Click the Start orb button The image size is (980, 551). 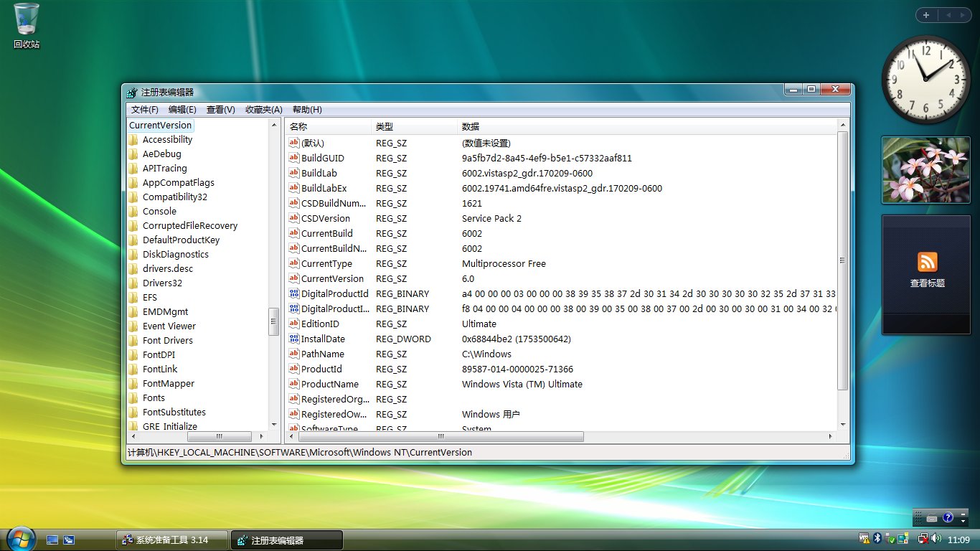pos(21,538)
